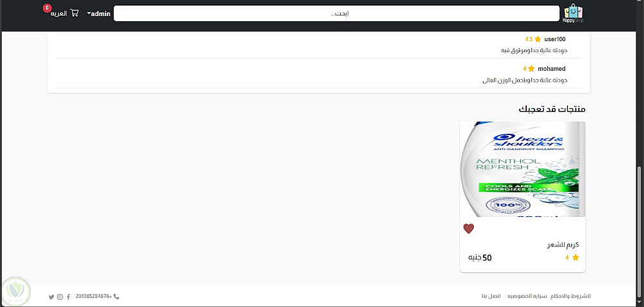Open the Twitter footer icon
This screenshot has height=307, width=644.
[52, 297]
